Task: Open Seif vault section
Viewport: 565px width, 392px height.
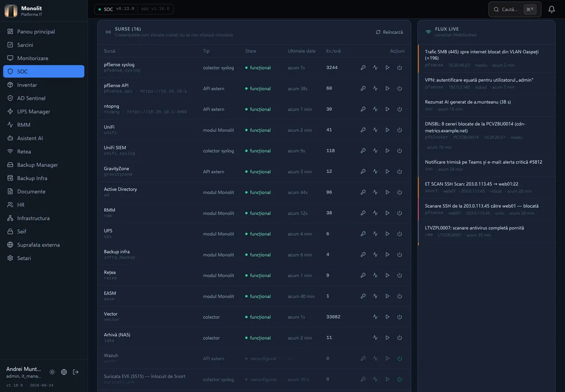Action: (x=44, y=231)
